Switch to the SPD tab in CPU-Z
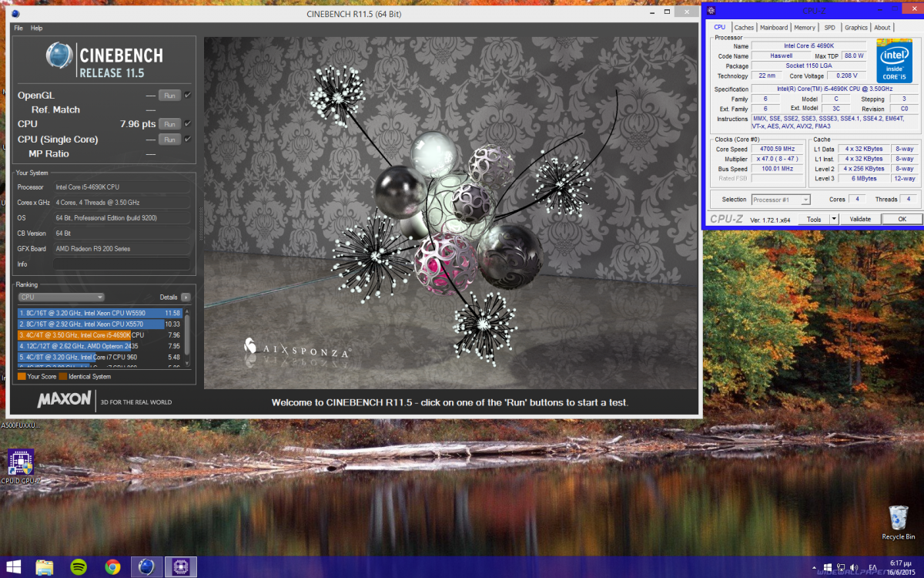 tap(829, 27)
